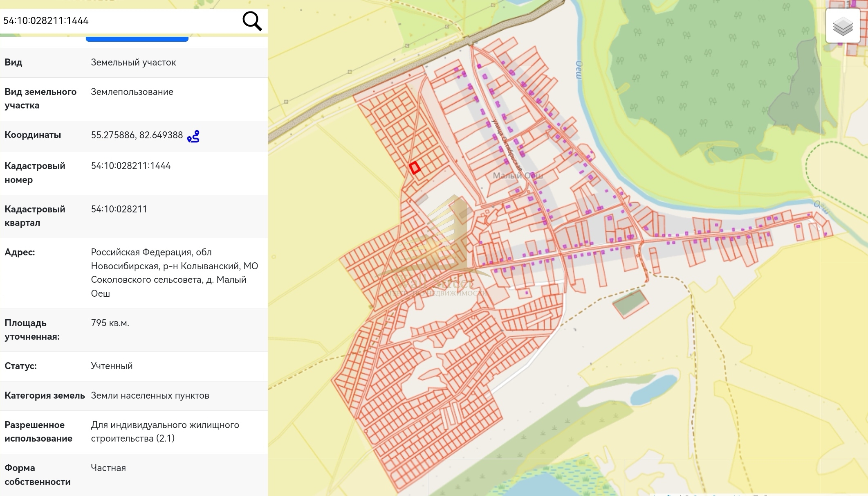Select the red highlighted parcel on map
868x496 pixels.
point(415,168)
